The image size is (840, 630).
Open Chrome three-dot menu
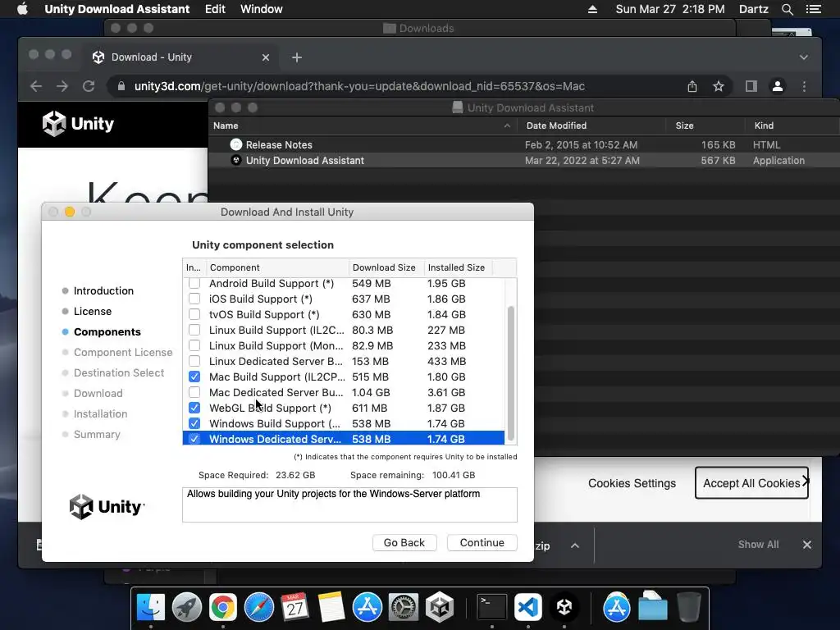804,86
